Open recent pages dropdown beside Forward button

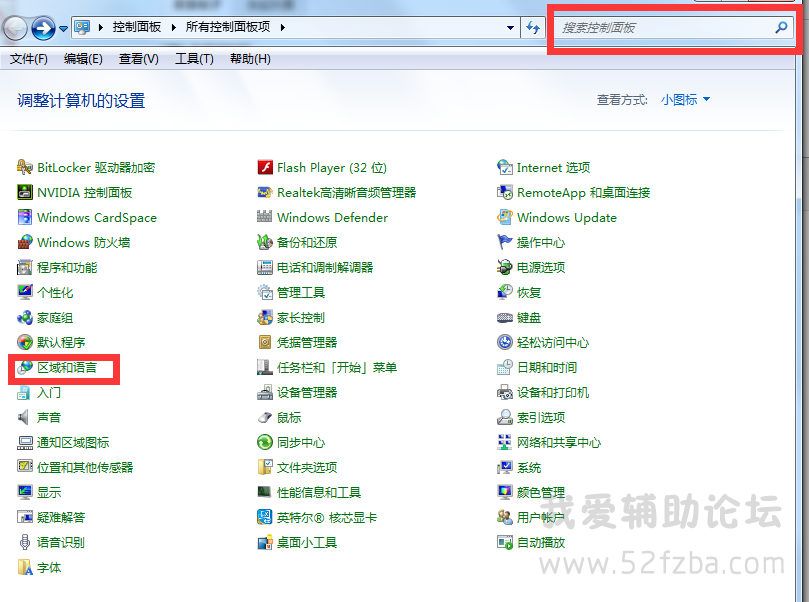pos(63,29)
